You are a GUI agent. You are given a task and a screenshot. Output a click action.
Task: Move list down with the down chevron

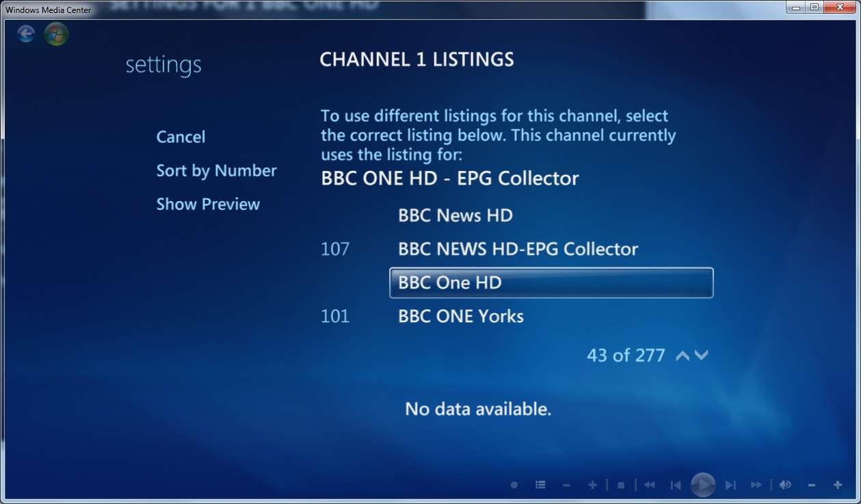[x=701, y=356]
